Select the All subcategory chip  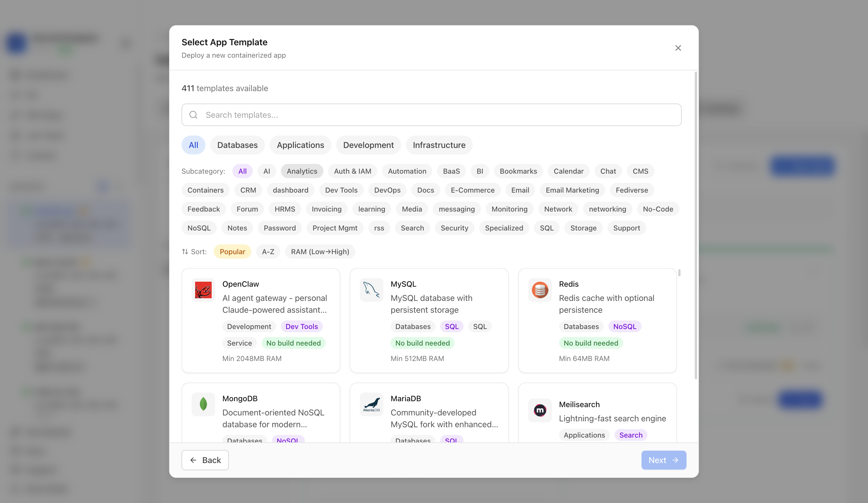pyautogui.click(x=242, y=171)
